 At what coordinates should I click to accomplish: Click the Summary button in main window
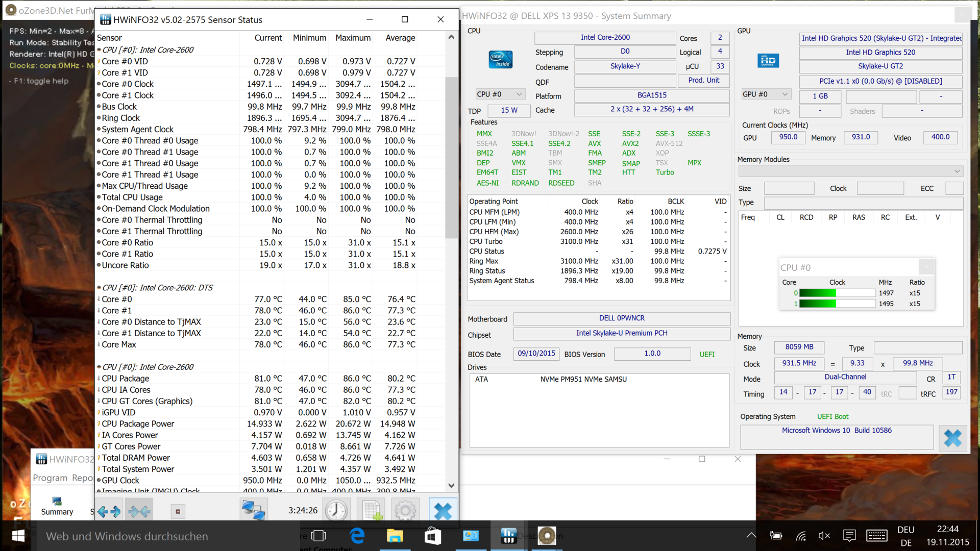point(57,506)
